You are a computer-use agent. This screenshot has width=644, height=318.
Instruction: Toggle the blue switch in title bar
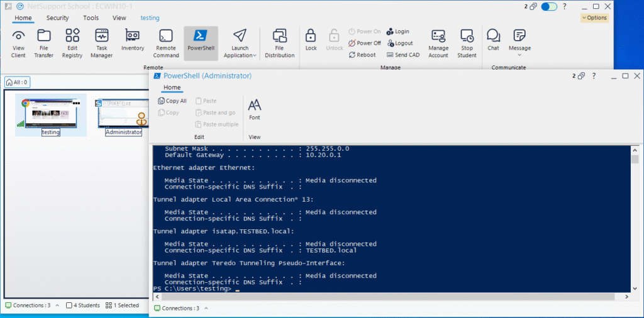[548, 6]
